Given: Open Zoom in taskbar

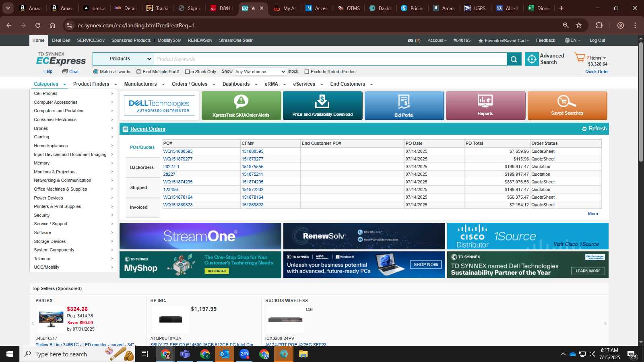Looking at the screenshot, I should (x=244, y=354).
